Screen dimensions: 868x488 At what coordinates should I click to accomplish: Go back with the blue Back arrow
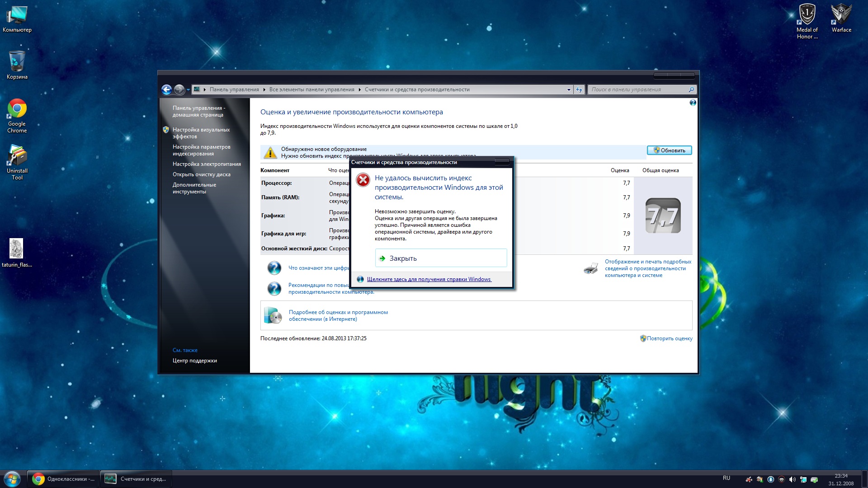click(x=166, y=89)
